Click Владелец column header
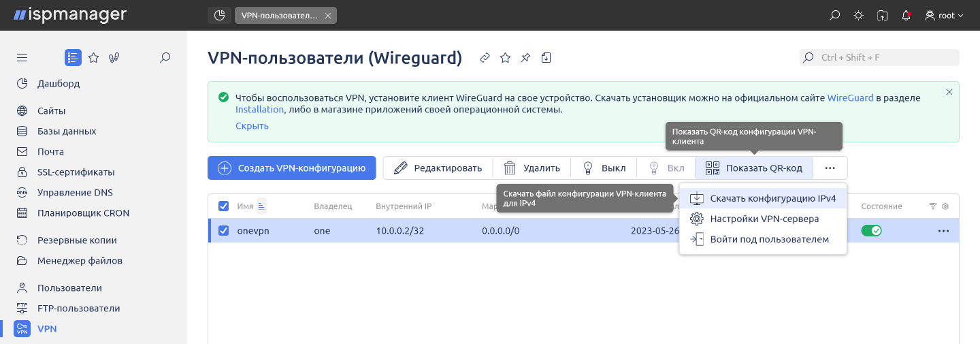Image resolution: width=980 pixels, height=344 pixels. [333, 206]
